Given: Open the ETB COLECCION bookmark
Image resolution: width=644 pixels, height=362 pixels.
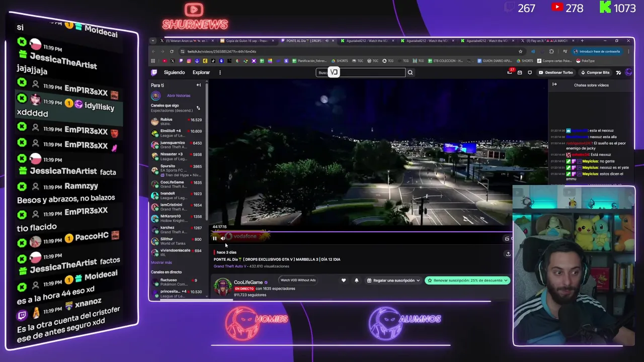Looking at the screenshot, I should click(x=445, y=61).
